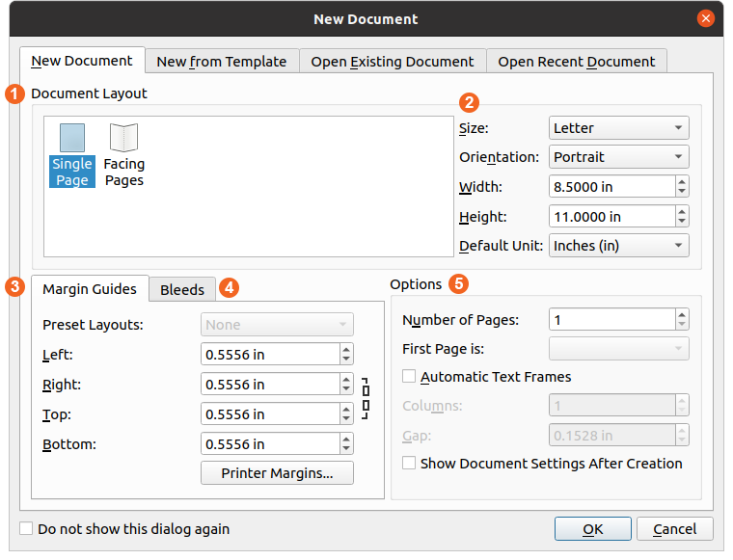Open the Orientation dropdown showing Portrait

pyautogui.click(x=618, y=157)
